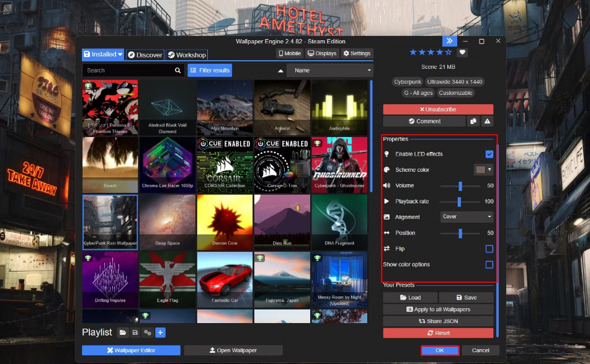Viewport: 590px width, 364px height.
Task: Rate wallpaper with first star
Action: pos(413,52)
